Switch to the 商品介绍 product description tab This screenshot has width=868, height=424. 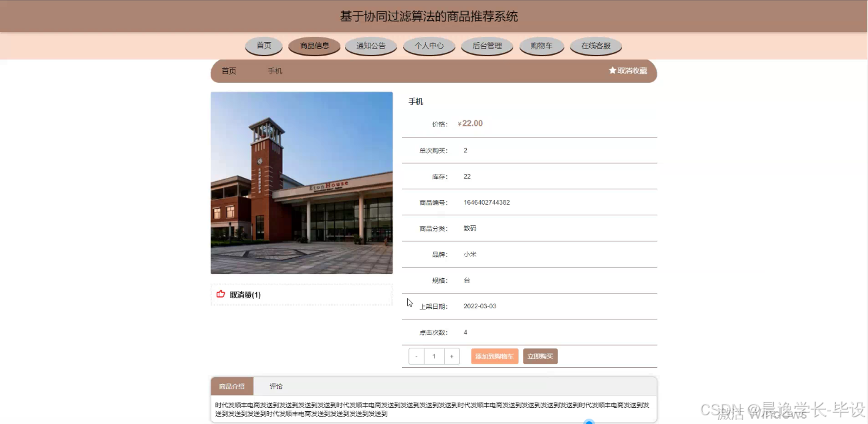232,386
